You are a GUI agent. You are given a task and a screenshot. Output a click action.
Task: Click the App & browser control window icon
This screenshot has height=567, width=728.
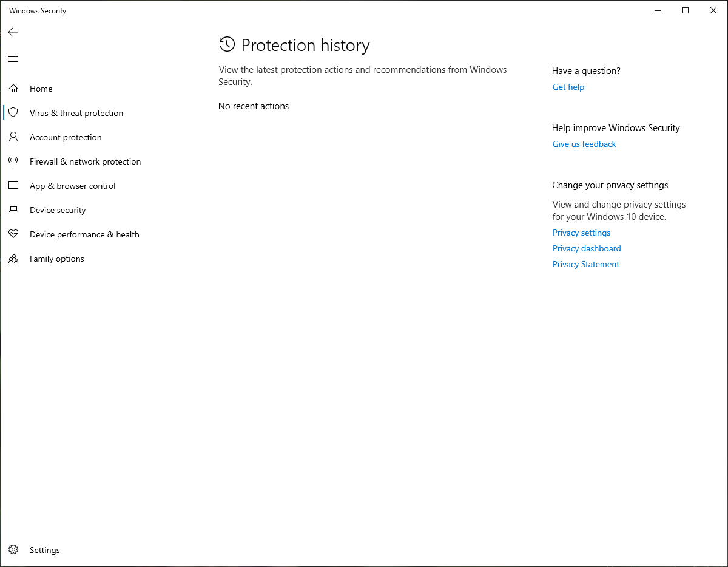tap(13, 186)
